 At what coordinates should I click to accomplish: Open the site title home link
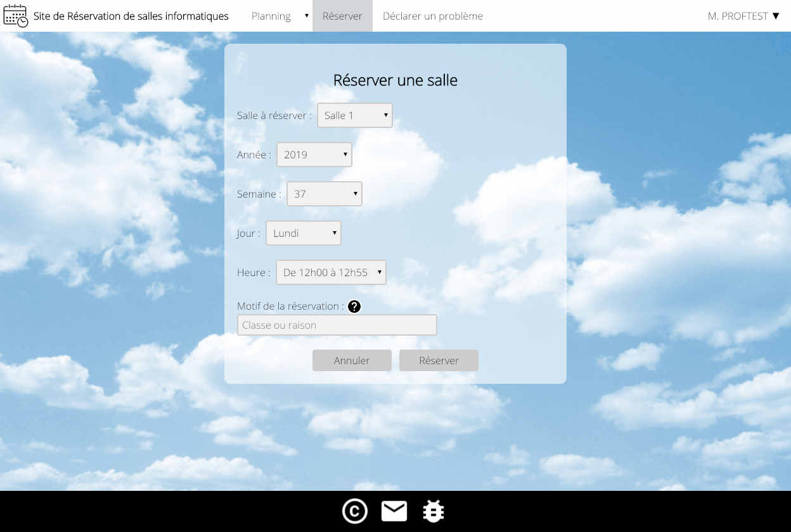coord(131,16)
